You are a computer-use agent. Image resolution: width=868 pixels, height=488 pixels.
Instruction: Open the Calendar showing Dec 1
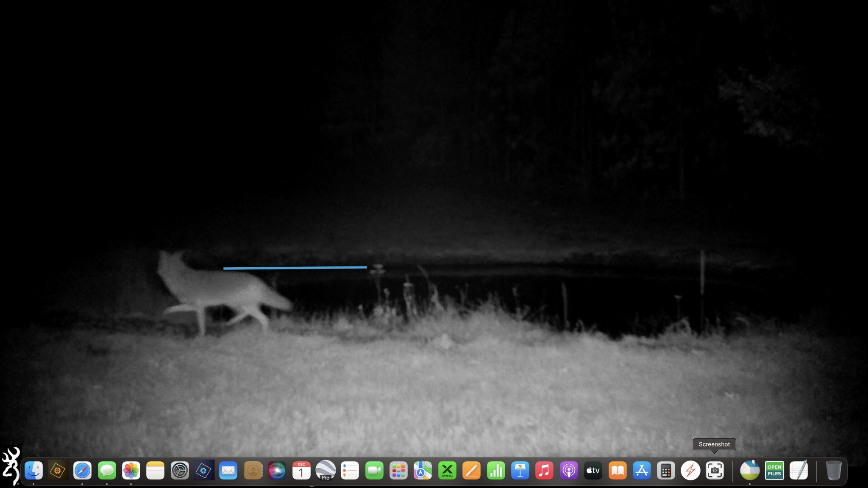(301, 471)
